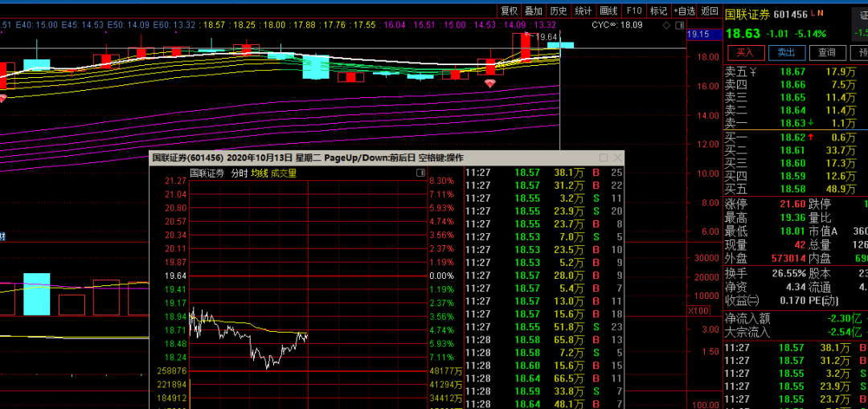The width and height of the screenshot is (868, 409).
Task: Click the 卖出 sell button
Action: (x=786, y=52)
